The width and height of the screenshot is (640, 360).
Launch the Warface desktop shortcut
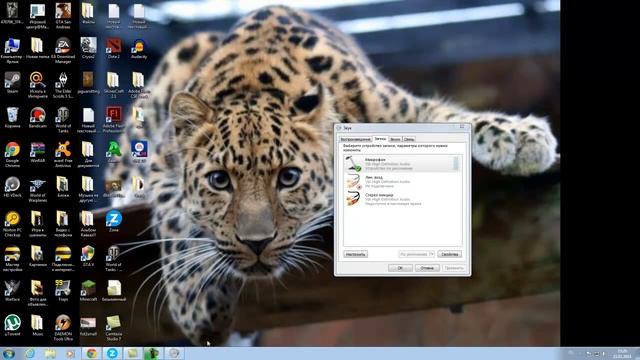12,291
